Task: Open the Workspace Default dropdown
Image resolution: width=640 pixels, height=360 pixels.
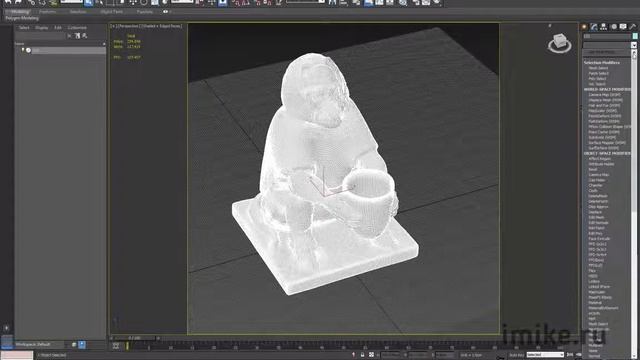Action: pos(39,344)
